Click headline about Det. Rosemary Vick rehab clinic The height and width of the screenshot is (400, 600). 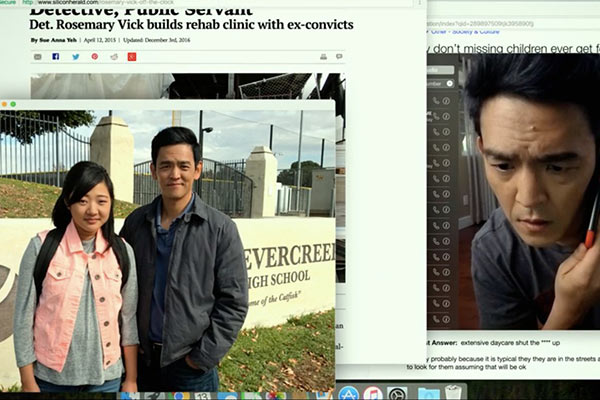pyautogui.click(x=191, y=24)
